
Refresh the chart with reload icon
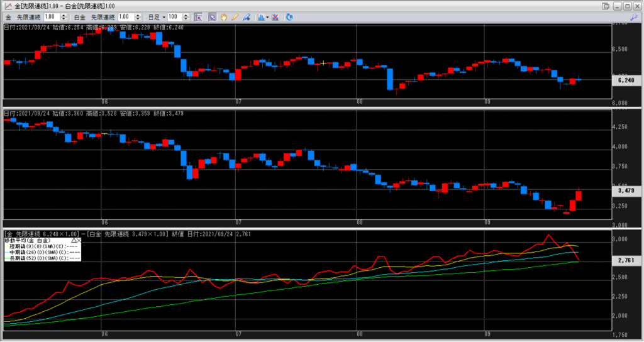point(289,16)
